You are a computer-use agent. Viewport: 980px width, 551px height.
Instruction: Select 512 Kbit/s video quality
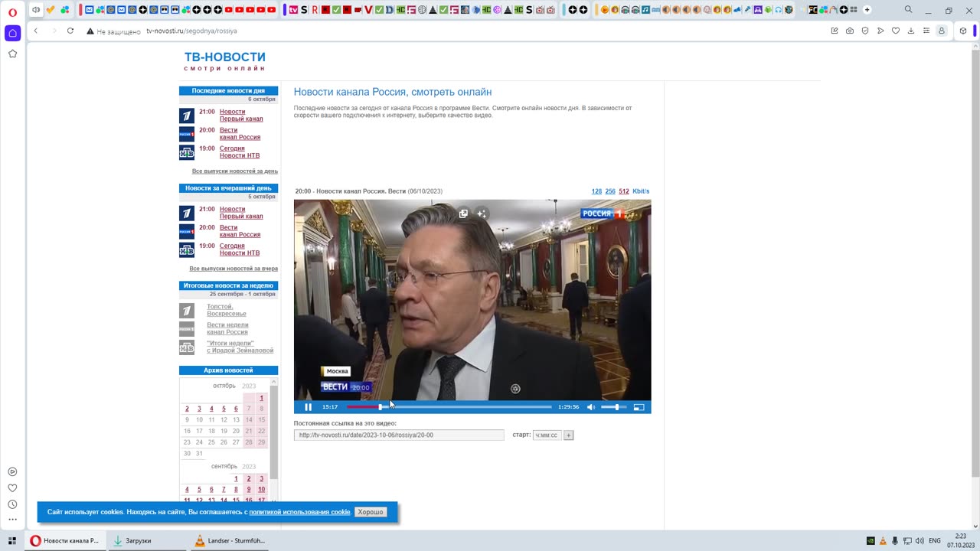click(x=624, y=191)
